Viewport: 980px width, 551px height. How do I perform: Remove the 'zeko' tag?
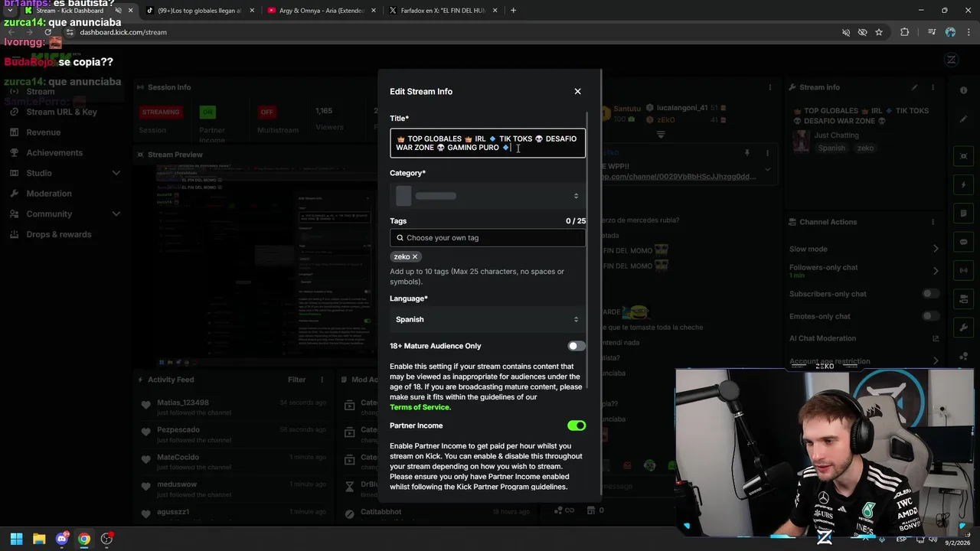tap(415, 256)
